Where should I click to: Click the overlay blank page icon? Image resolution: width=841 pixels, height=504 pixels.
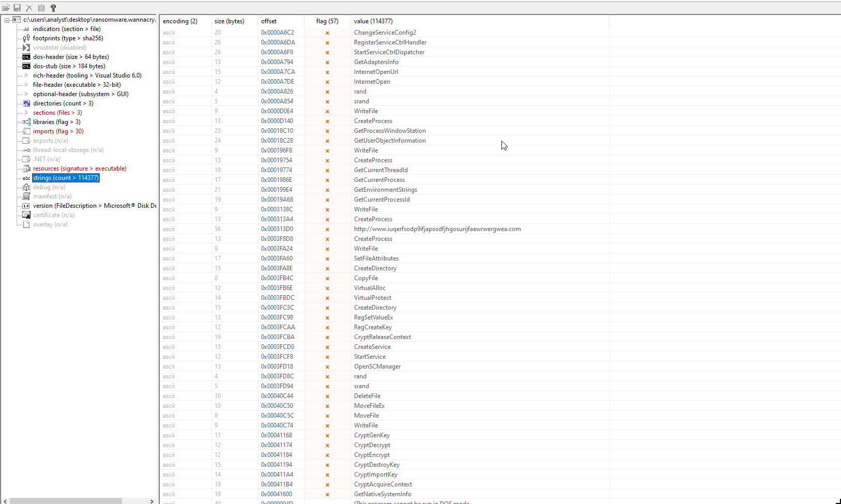pos(26,224)
